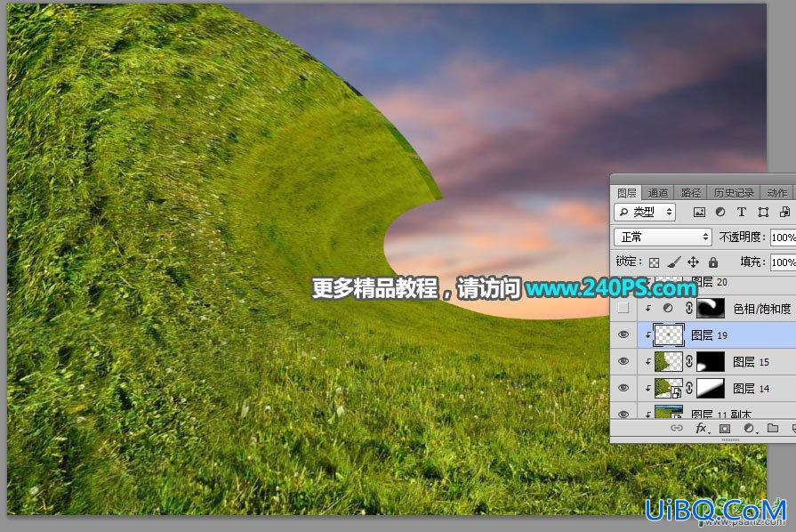The image size is (796, 532).
Task: Open the fx layer style menu
Action: pyautogui.click(x=701, y=428)
